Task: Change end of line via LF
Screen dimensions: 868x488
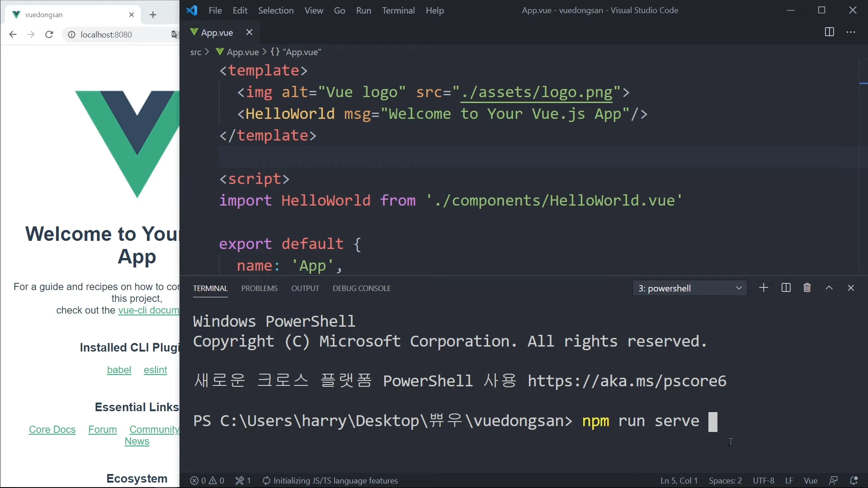Action: click(789, 481)
